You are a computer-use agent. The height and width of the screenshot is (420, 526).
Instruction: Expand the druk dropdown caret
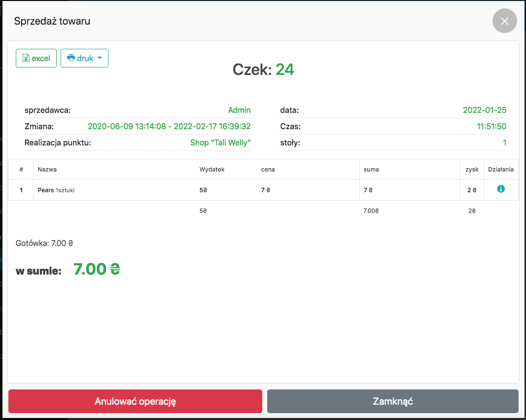click(x=100, y=58)
